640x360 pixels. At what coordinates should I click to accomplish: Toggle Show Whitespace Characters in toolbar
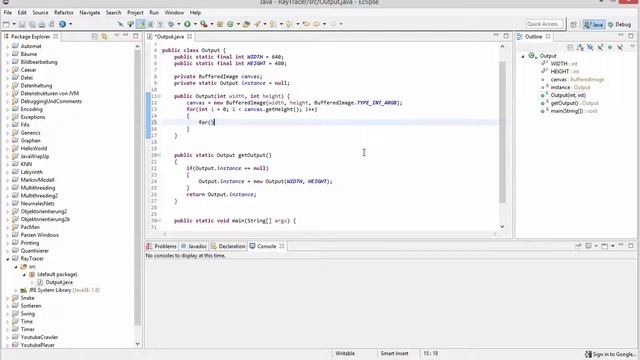[160, 24]
